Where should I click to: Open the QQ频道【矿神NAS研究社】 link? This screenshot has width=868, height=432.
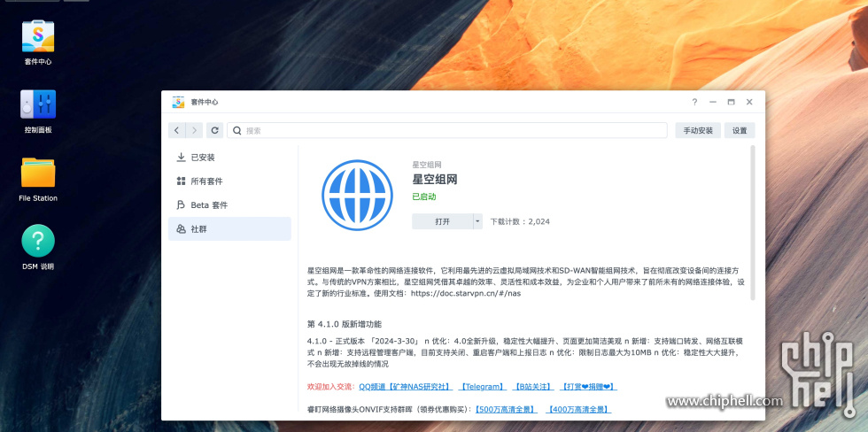pyautogui.click(x=406, y=387)
